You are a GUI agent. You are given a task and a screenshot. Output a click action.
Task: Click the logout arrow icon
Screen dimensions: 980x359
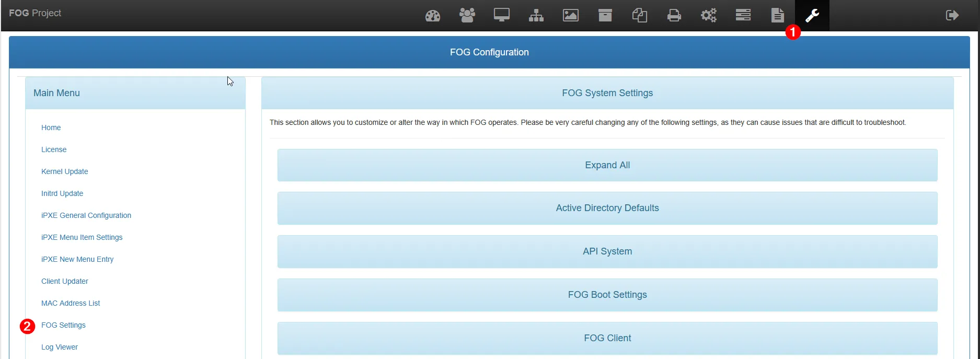(952, 15)
